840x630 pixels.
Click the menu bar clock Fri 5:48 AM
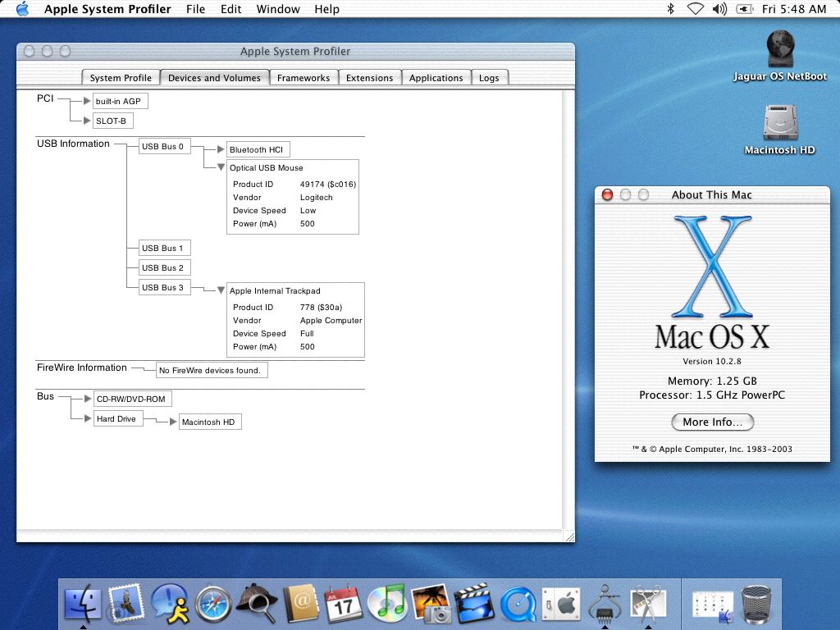pos(794,9)
